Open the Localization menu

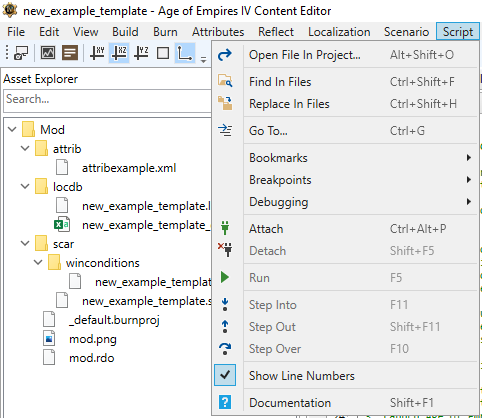coord(339,32)
